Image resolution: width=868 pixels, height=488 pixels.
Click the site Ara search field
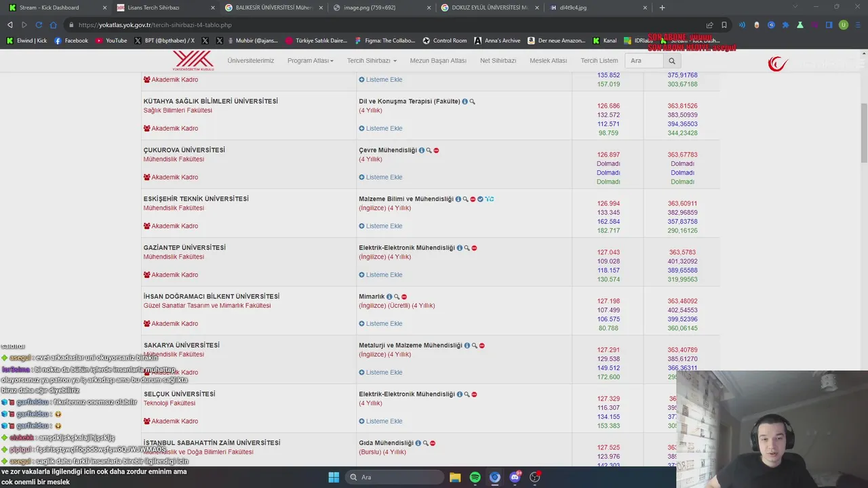(644, 61)
